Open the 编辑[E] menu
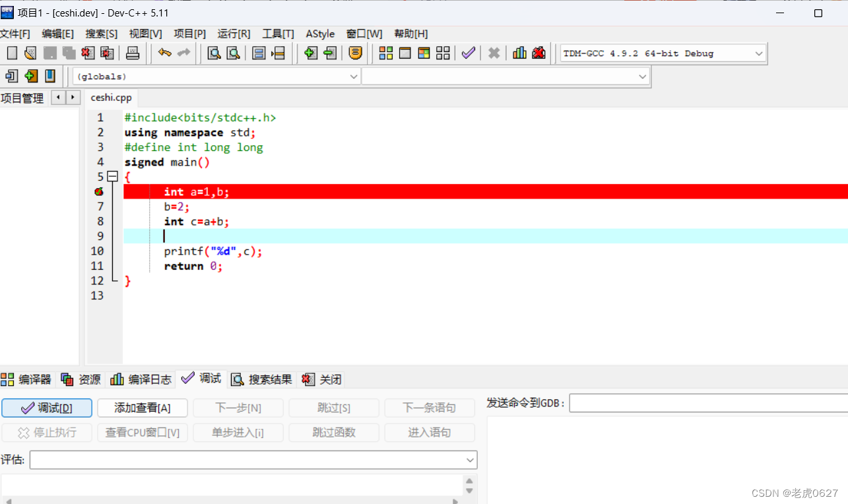The image size is (848, 504). (x=57, y=34)
